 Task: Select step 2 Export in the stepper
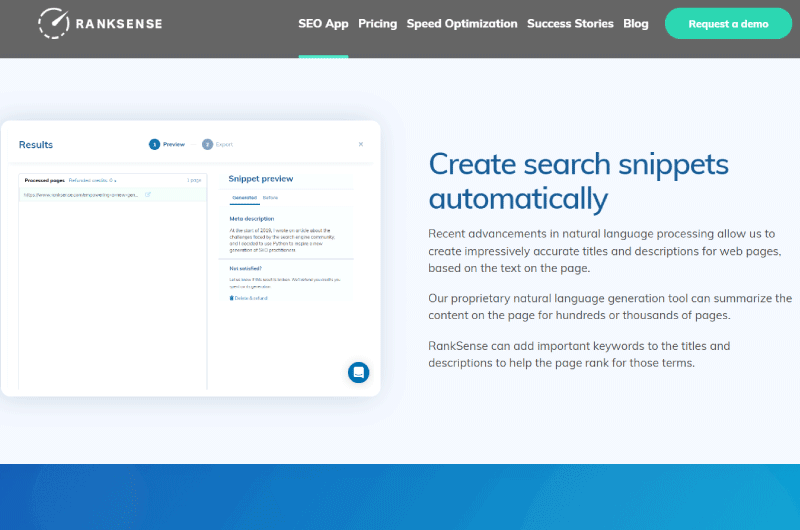217,144
